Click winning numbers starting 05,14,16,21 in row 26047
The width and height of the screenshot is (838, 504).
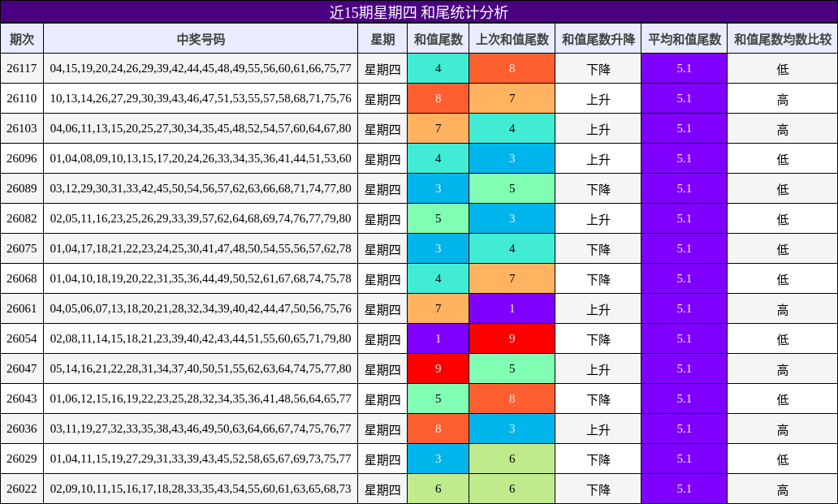coord(201,368)
